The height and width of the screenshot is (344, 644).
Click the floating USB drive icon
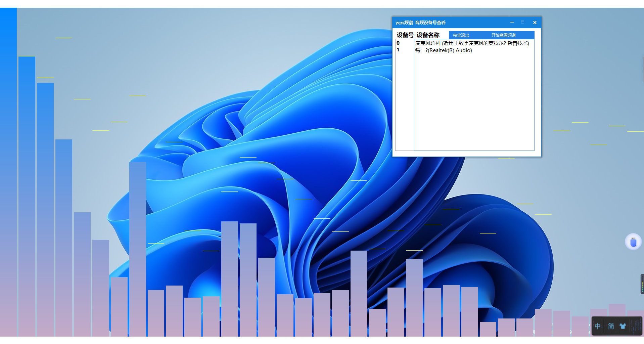click(x=633, y=242)
